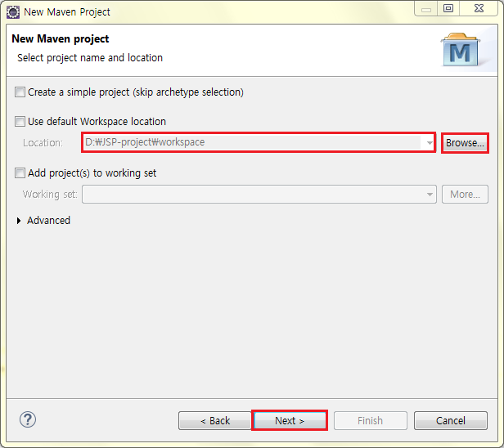Image resolution: width=504 pixels, height=448 pixels.
Task: Click the Finish button
Action: [371, 420]
